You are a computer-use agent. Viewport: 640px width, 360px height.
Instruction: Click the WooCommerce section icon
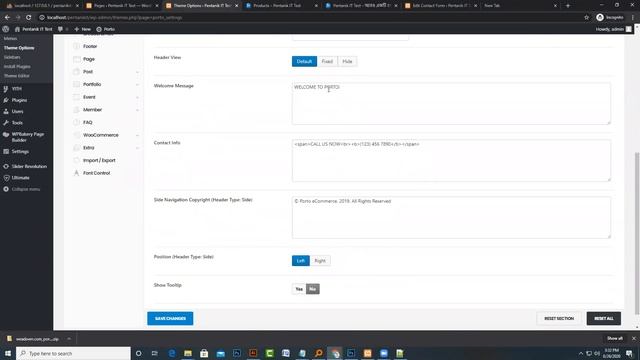(76, 135)
